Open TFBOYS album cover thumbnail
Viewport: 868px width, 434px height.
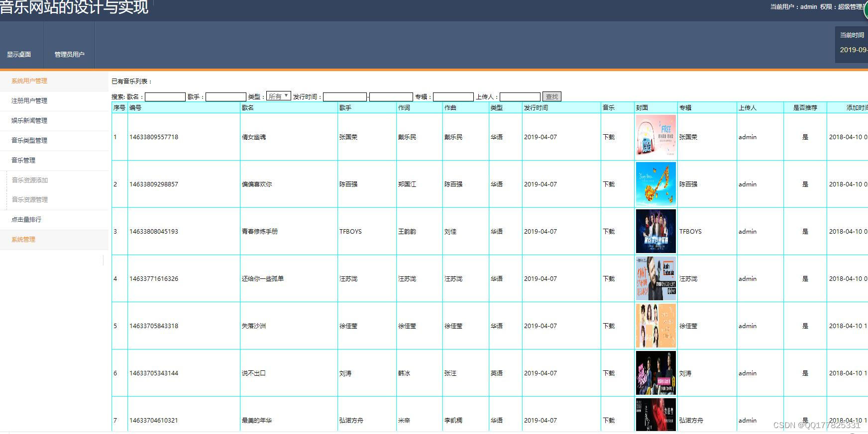pyautogui.click(x=656, y=231)
